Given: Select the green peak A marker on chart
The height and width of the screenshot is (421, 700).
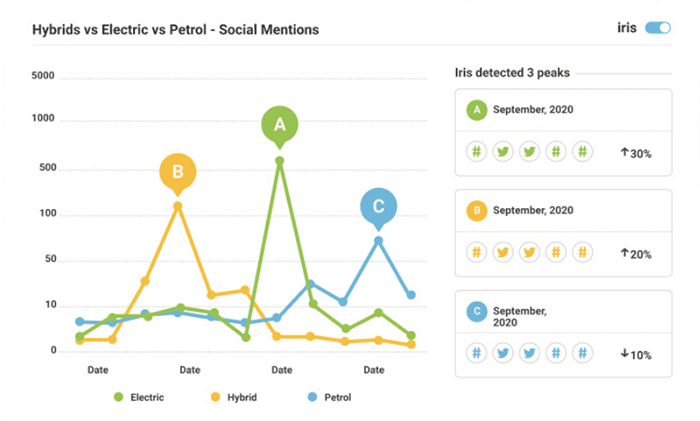Looking at the screenshot, I should coord(280,125).
